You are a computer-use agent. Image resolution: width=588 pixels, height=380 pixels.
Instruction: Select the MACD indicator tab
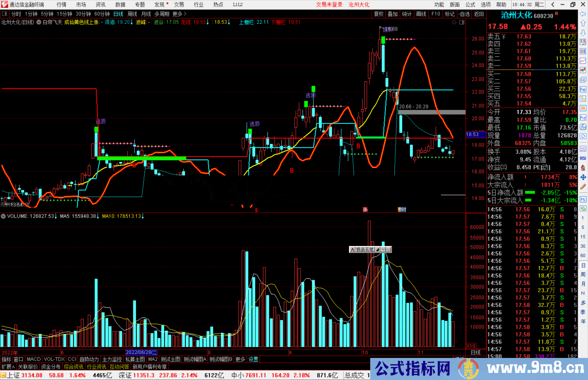click(33, 359)
